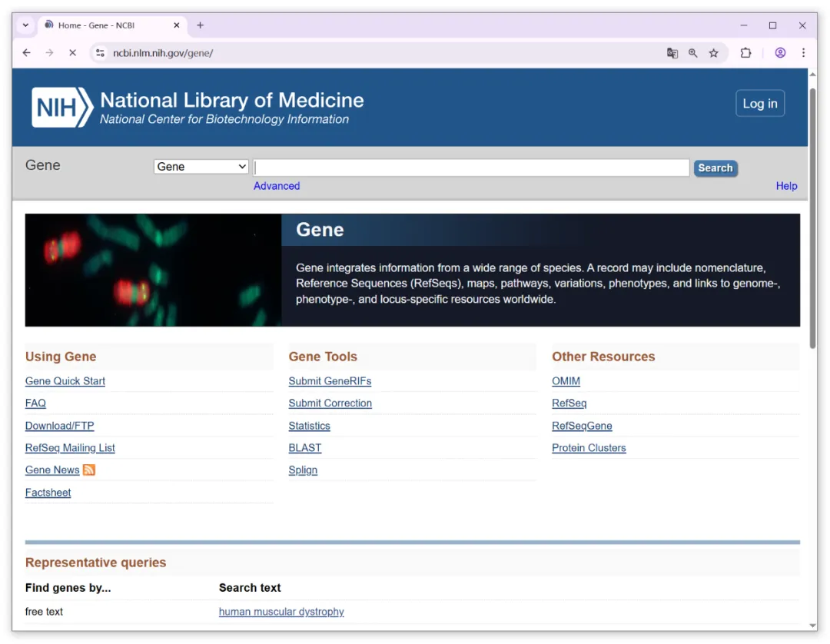Click the 'free text' row label

44,612
